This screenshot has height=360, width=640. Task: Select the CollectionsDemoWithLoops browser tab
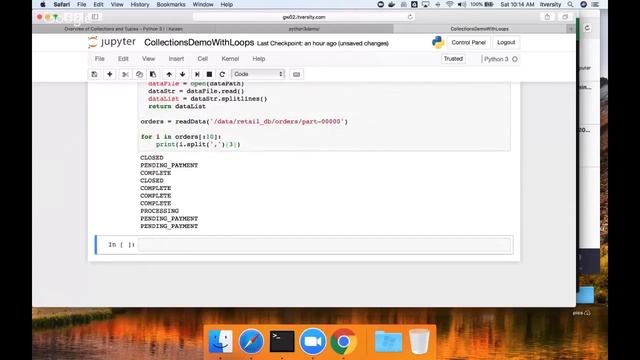coord(479,29)
